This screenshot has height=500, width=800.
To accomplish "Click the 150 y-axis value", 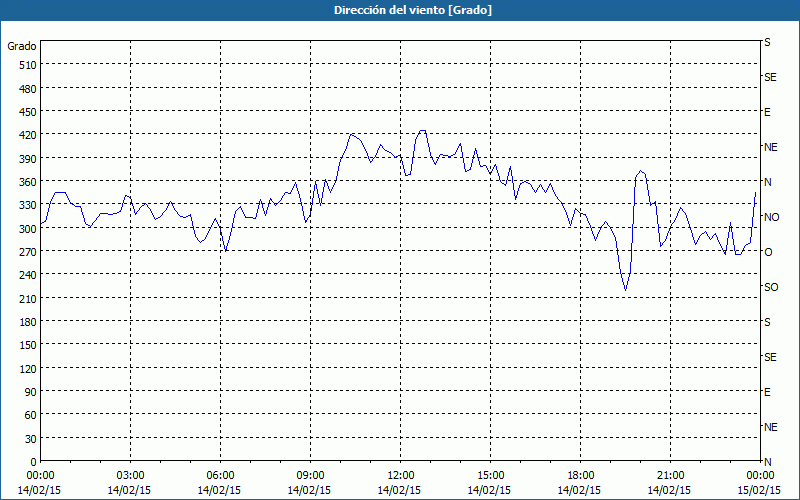I will click(x=28, y=345).
